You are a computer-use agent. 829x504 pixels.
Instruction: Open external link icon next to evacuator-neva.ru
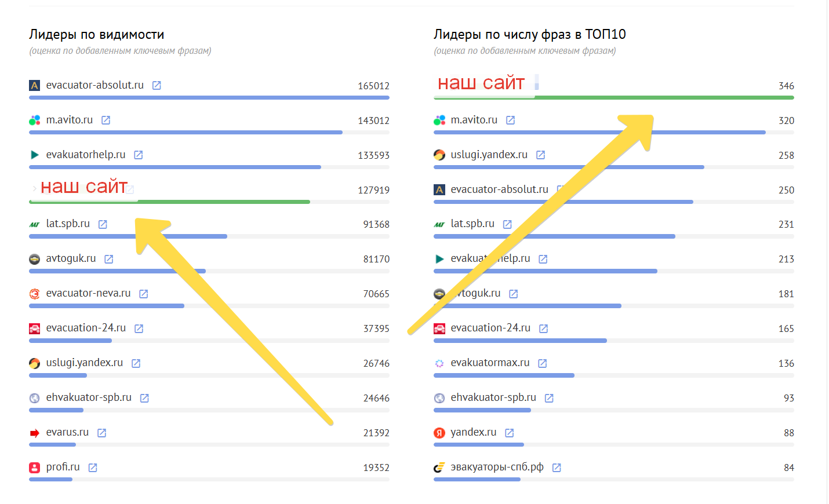pos(143,294)
